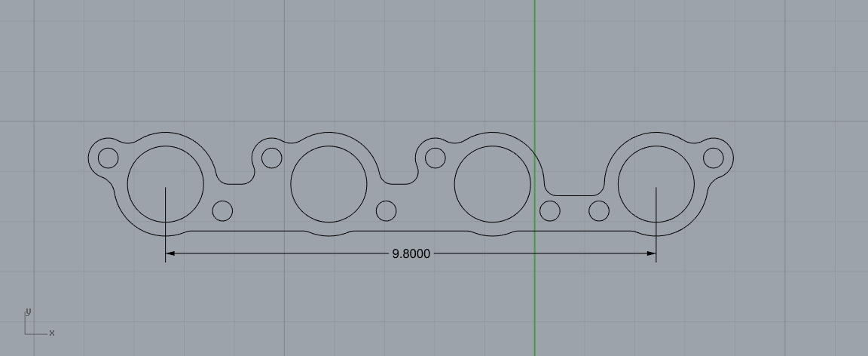Select the lower bolt hole on the green axis side
Image resolution: width=868 pixels, height=356 pixels.
pyautogui.click(x=550, y=210)
